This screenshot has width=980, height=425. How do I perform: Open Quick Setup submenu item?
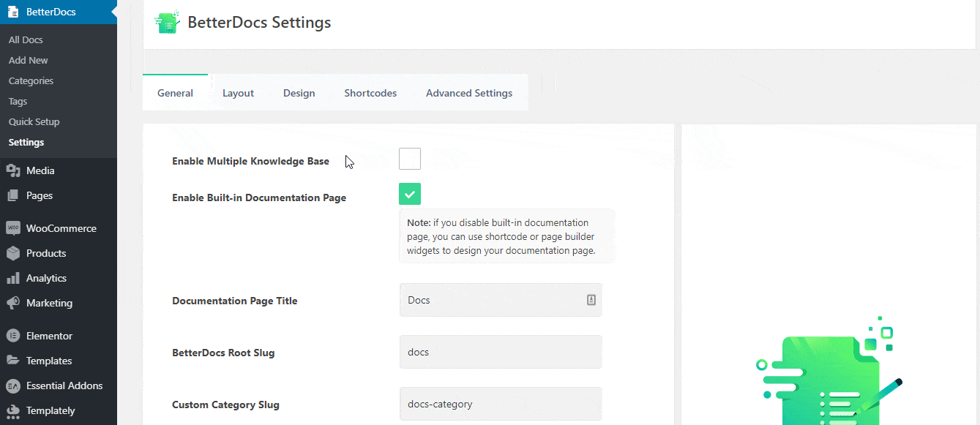[x=34, y=121]
